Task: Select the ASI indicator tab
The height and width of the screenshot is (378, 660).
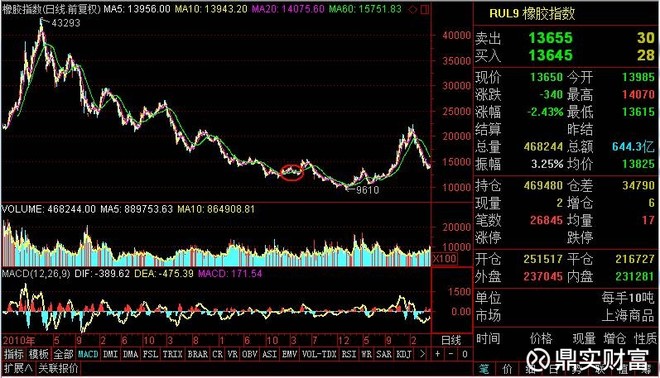Action: [x=269, y=354]
